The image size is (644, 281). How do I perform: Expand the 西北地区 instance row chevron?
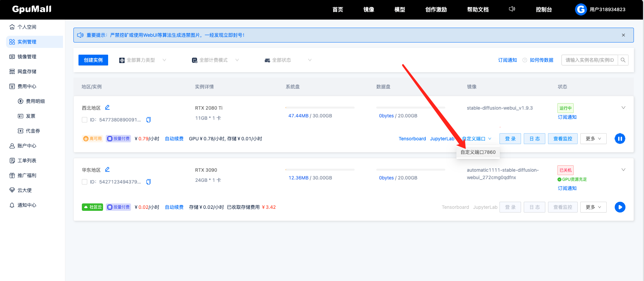(x=623, y=108)
